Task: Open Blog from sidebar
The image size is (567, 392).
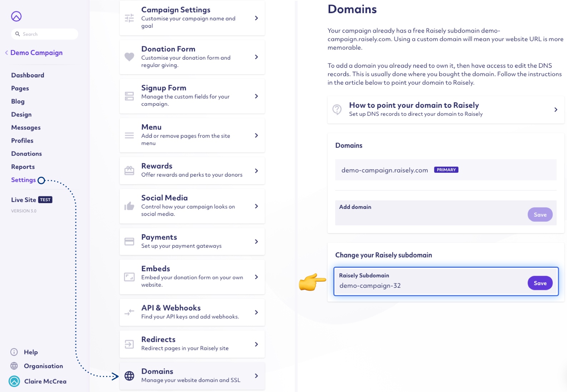Action: (x=18, y=101)
